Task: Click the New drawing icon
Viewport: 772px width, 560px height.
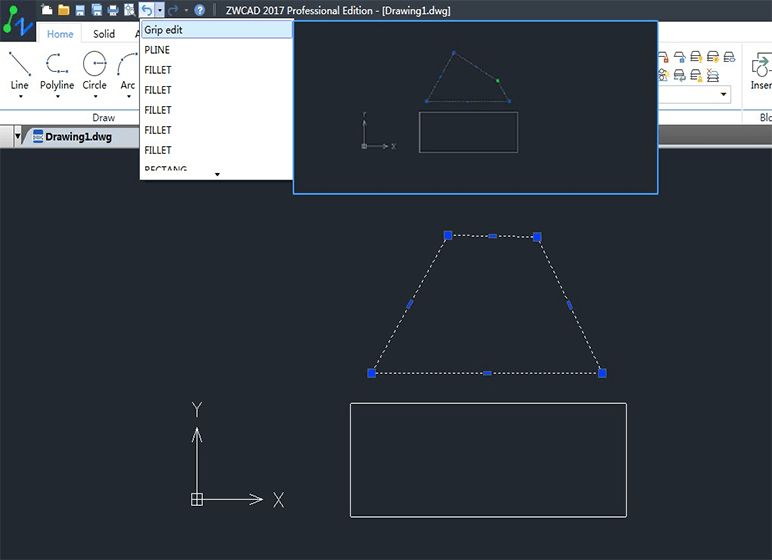Action: [47, 9]
